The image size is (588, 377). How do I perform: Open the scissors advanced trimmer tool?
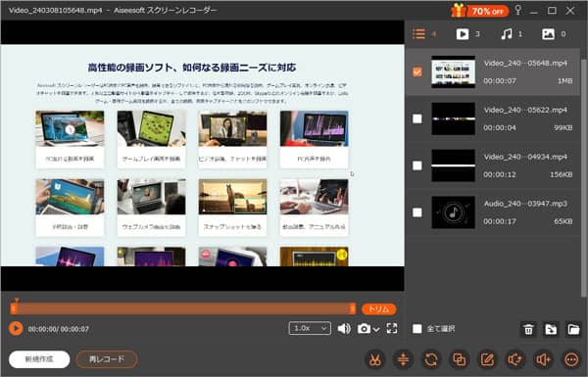coord(374,359)
